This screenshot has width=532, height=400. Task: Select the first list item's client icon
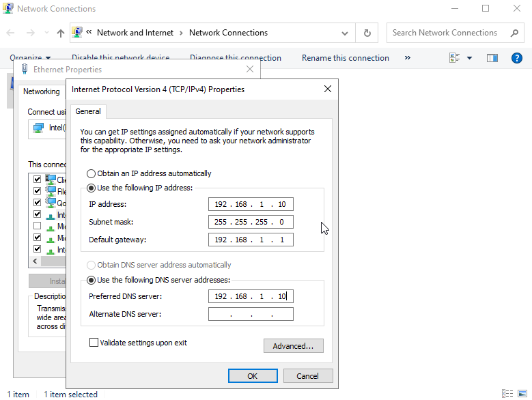click(51, 180)
